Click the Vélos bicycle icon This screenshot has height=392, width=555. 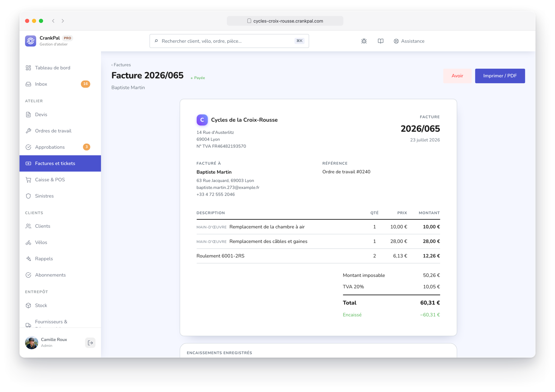click(28, 242)
